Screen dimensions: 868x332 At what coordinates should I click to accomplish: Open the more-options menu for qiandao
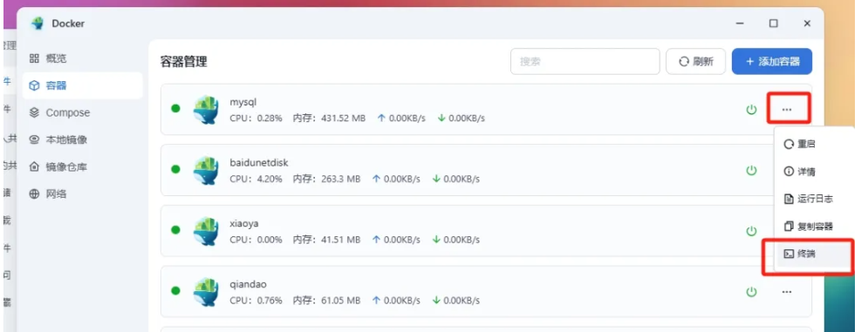tap(787, 292)
